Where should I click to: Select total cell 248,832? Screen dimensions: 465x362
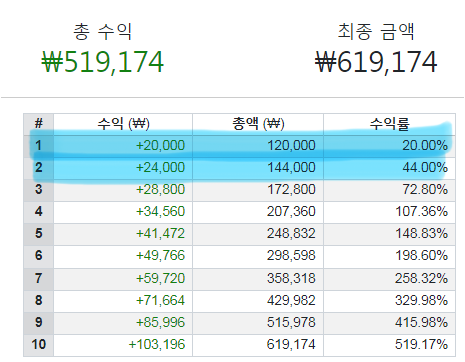point(258,234)
